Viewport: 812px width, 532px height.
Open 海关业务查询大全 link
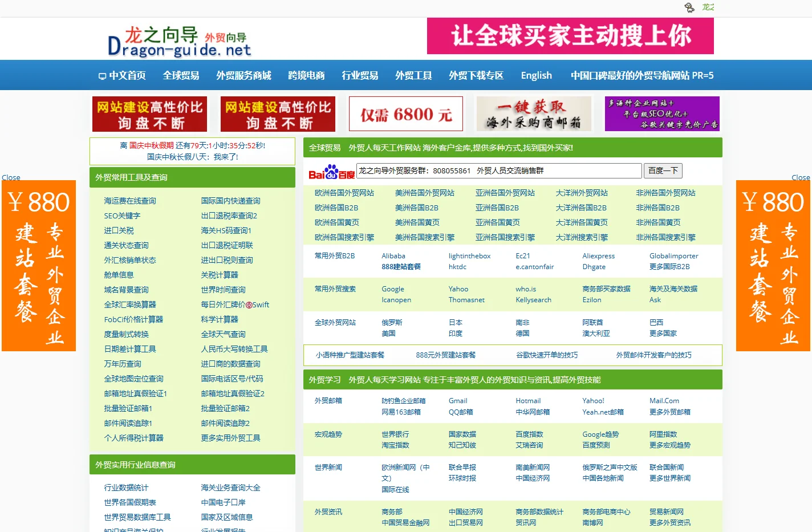tap(230, 488)
